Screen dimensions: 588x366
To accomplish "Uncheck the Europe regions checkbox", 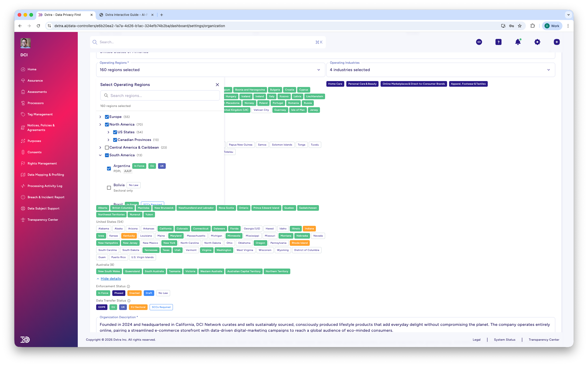I will click(x=107, y=117).
